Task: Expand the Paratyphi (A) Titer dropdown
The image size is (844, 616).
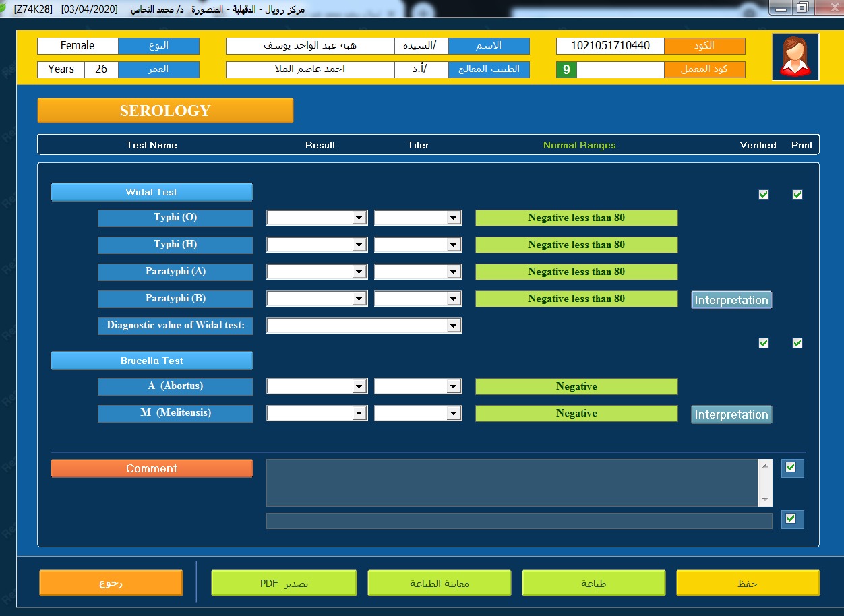Action: pos(454,272)
